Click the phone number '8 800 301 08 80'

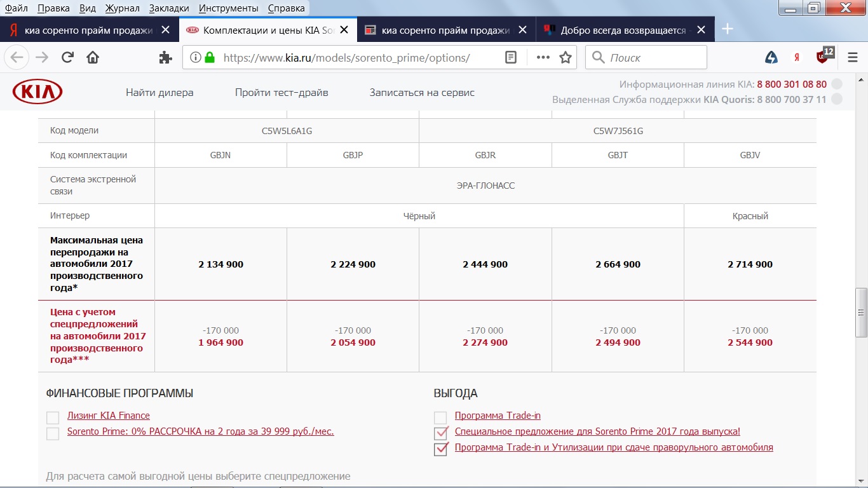tap(792, 84)
